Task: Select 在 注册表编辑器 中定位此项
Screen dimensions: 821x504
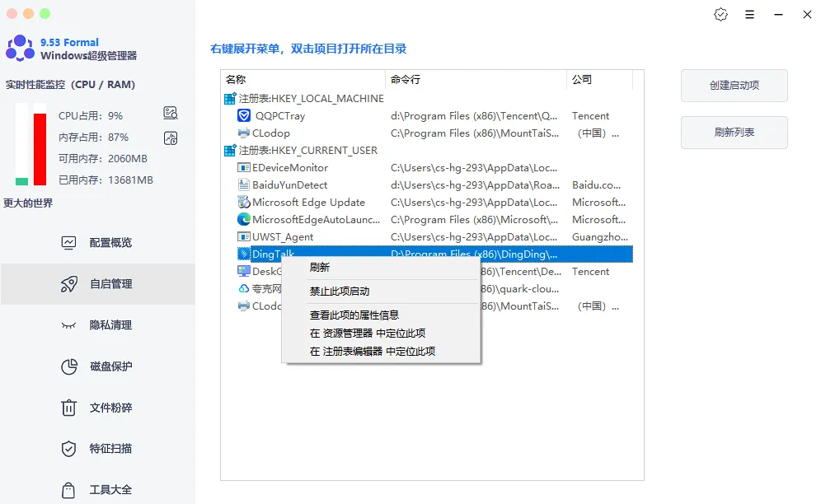Action: (381, 351)
